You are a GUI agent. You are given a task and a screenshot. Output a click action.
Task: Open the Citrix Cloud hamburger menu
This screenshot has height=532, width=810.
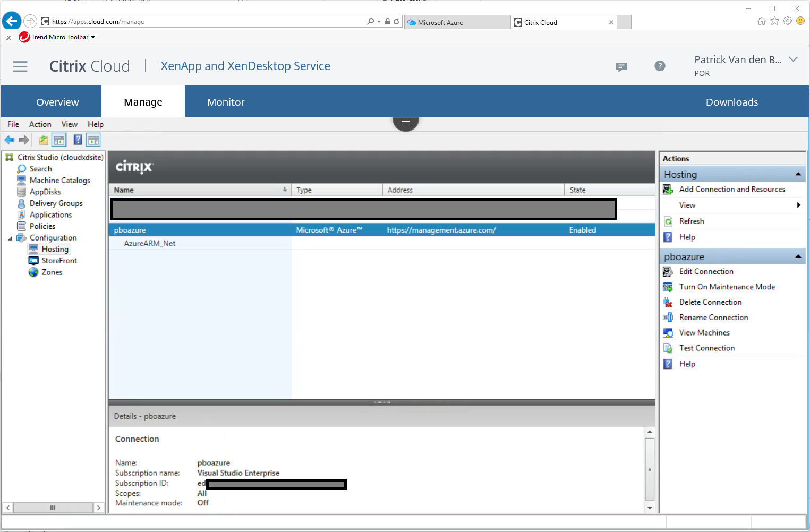point(20,66)
